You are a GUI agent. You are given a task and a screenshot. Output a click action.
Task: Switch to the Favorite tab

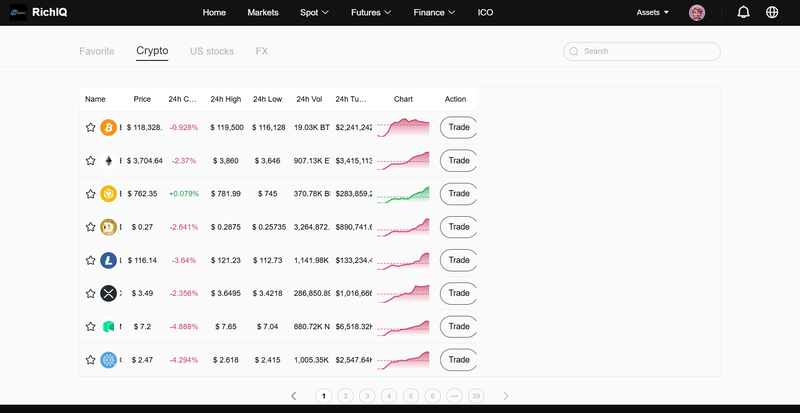click(x=97, y=51)
